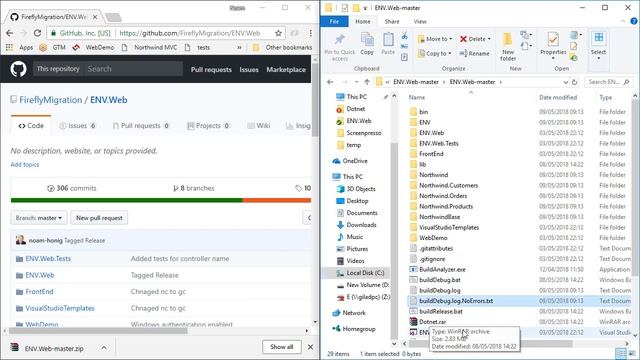Open Explorer help question mark icon
This screenshot has height=360, width=640.
coord(634,21)
